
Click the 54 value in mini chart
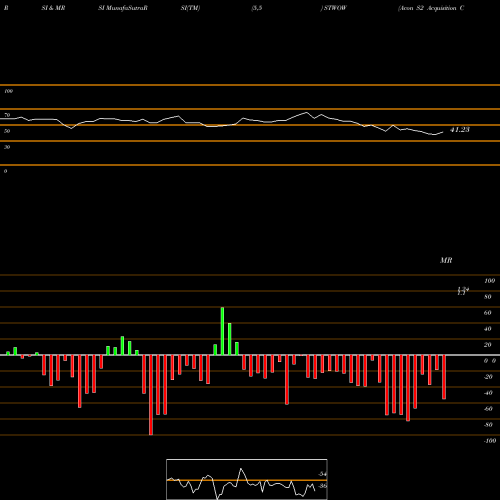[322, 474]
